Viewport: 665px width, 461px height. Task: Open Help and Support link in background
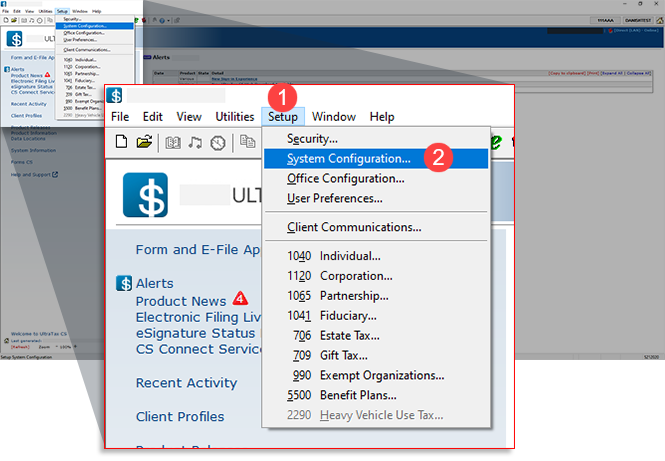pos(31,174)
